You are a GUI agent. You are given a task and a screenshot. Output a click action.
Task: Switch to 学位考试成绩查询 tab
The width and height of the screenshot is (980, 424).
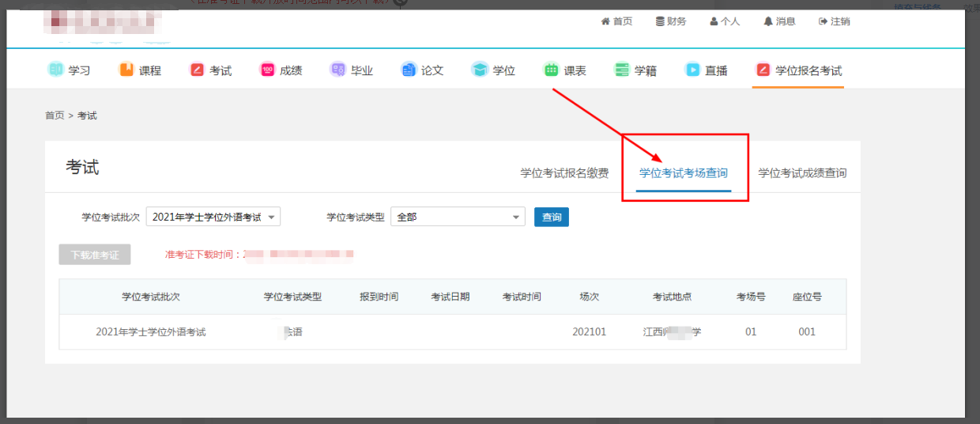tap(802, 173)
